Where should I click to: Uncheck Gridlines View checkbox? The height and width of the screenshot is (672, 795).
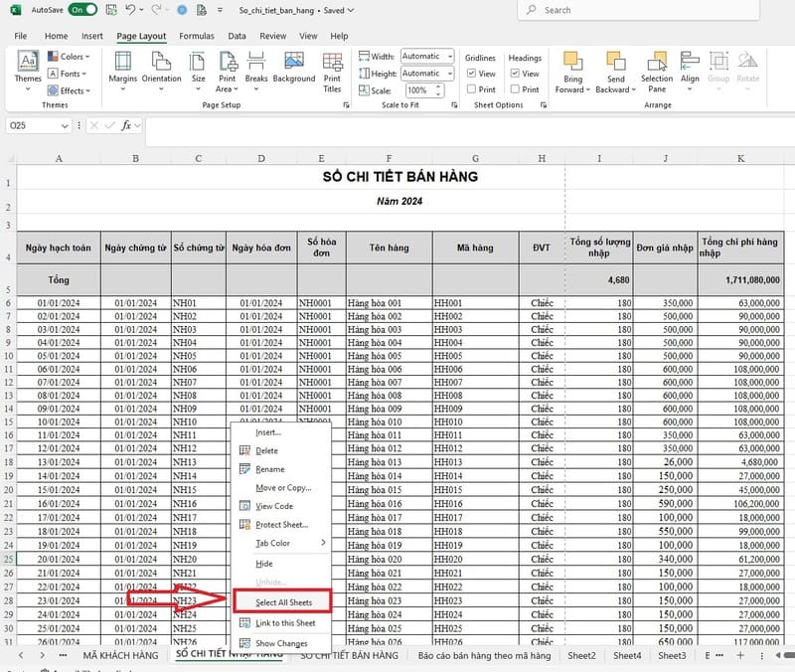(471, 74)
